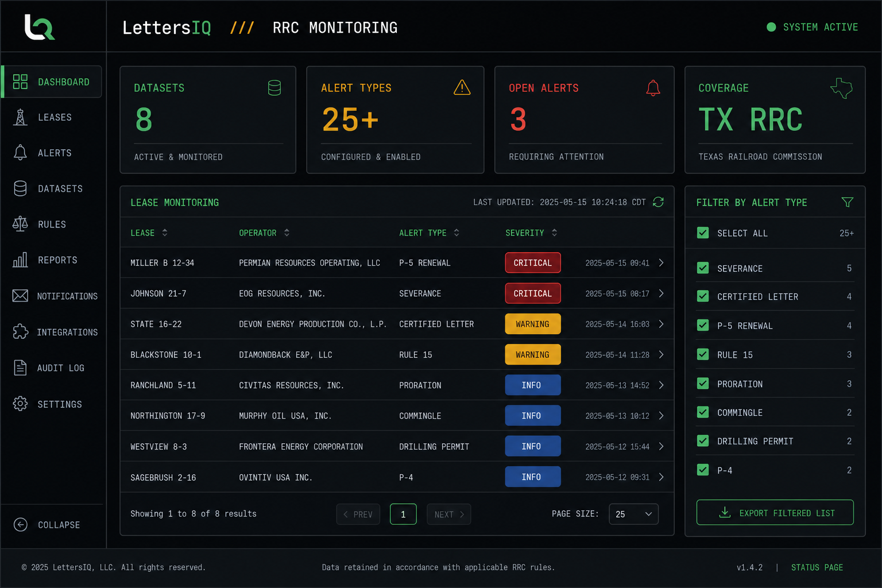Expand the Sagebrush 2-16 row chevron
Image resolution: width=882 pixels, height=588 pixels.
point(661,477)
